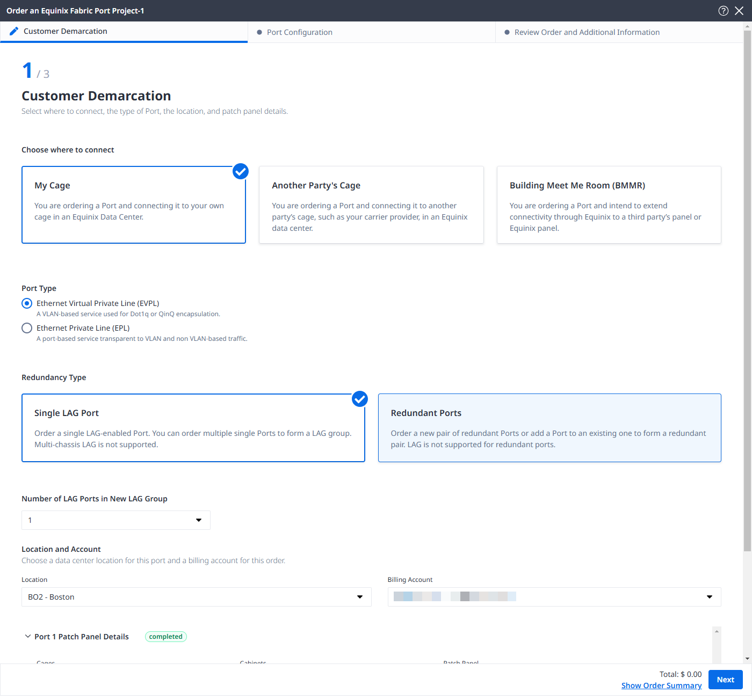Select the My Cage connection option
Screen dimensions: 752x700
click(x=134, y=205)
